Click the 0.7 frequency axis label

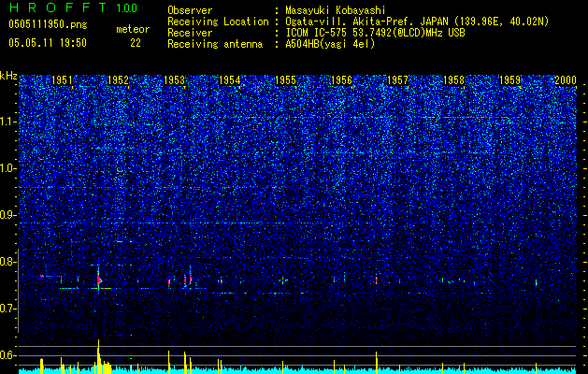pos(7,309)
